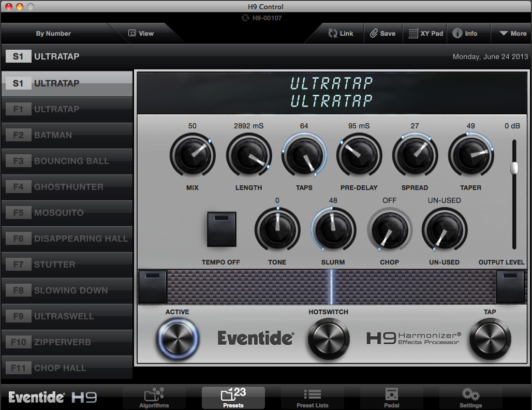Screen dimensions: 532x410
Task: Click the Link chain icon in toolbar
Action: (332, 33)
